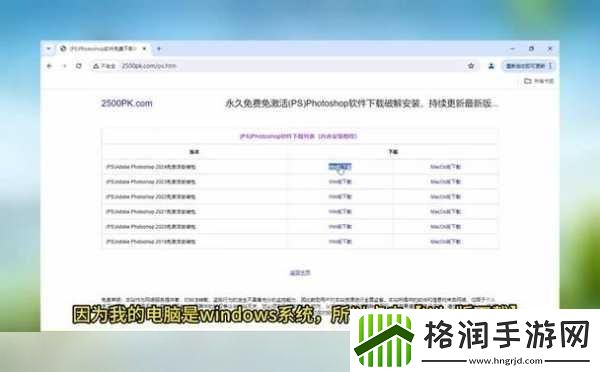Select the Adobe Photoshop 2022 row name
The image size is (600, 372).
[151, 197]
